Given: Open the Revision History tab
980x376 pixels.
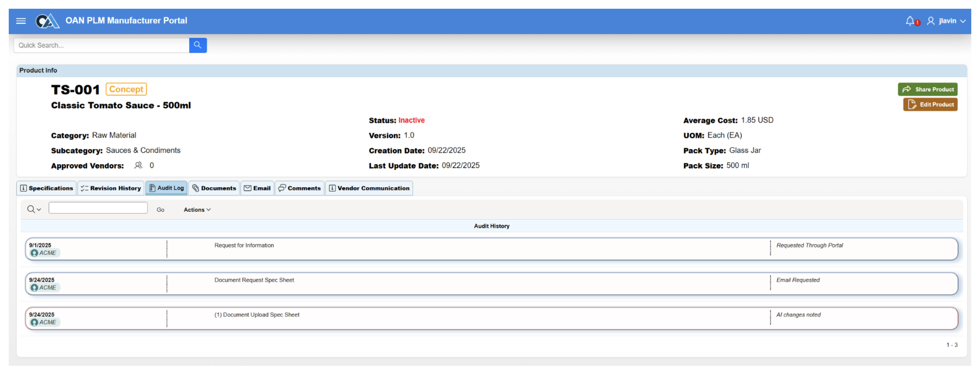Looking at the screenshot, I should click(111, 188).
